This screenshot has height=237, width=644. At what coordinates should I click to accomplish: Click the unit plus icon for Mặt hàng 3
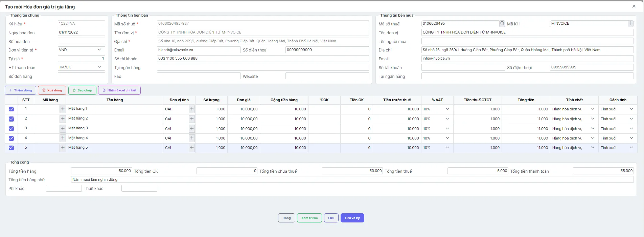[192, 129]
